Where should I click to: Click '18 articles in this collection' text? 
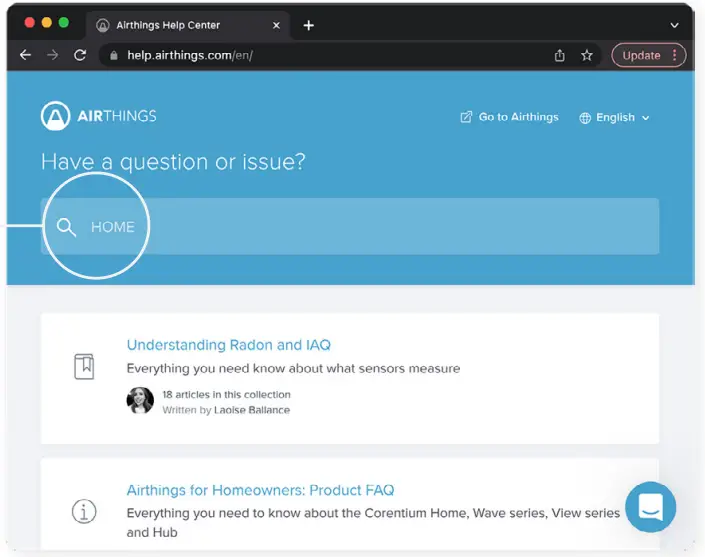[226, 394]
